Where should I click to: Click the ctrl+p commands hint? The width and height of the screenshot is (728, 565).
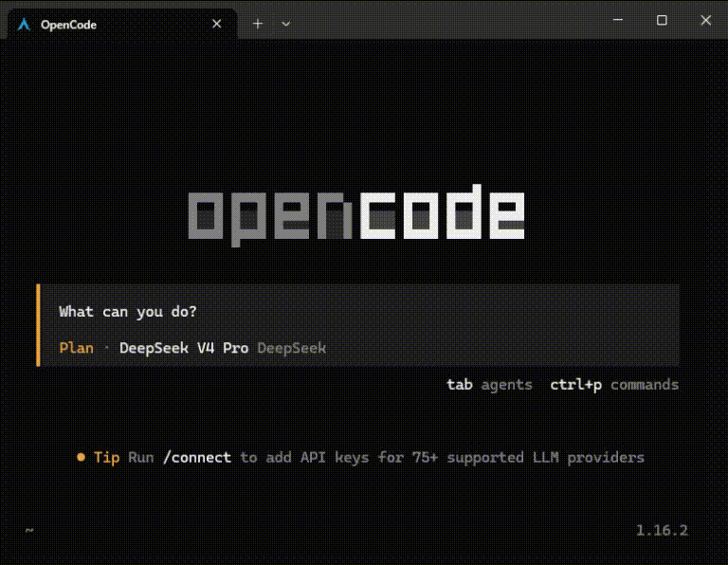pos(614,384)
